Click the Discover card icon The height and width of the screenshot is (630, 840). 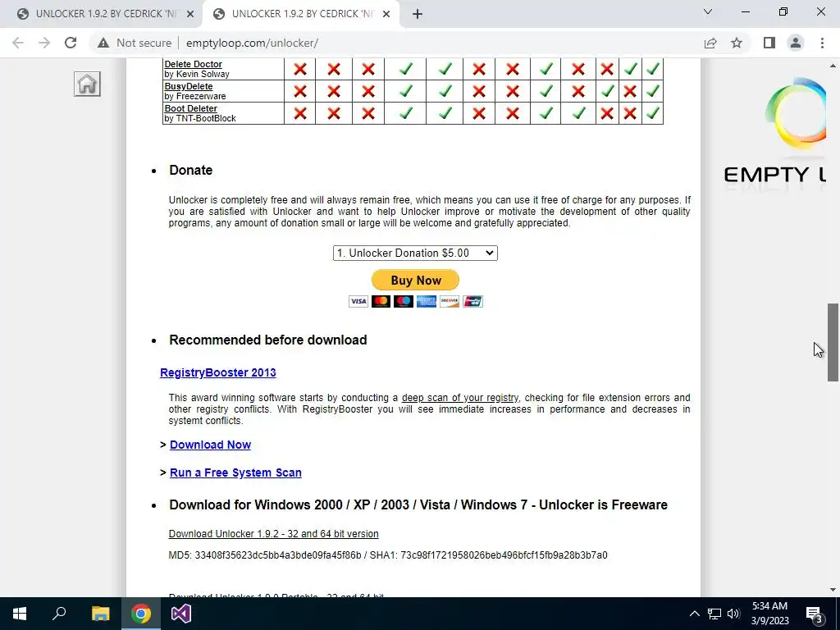point(450,302)
